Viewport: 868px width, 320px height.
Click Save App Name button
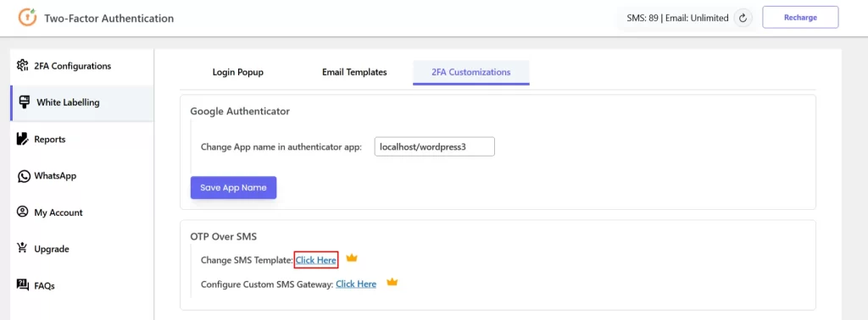pos(234,187)
